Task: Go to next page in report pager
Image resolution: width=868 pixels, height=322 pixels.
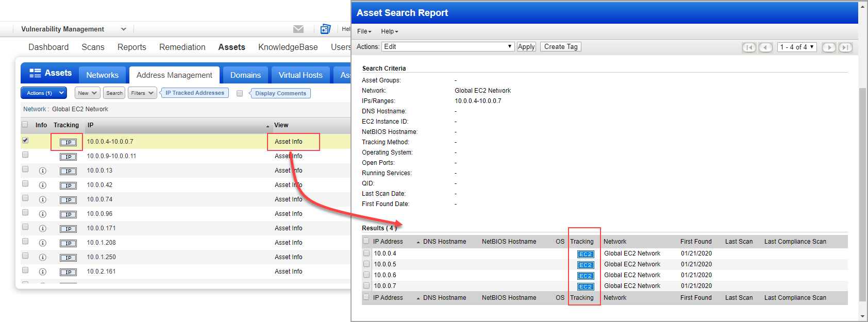Action: [829, 47]
